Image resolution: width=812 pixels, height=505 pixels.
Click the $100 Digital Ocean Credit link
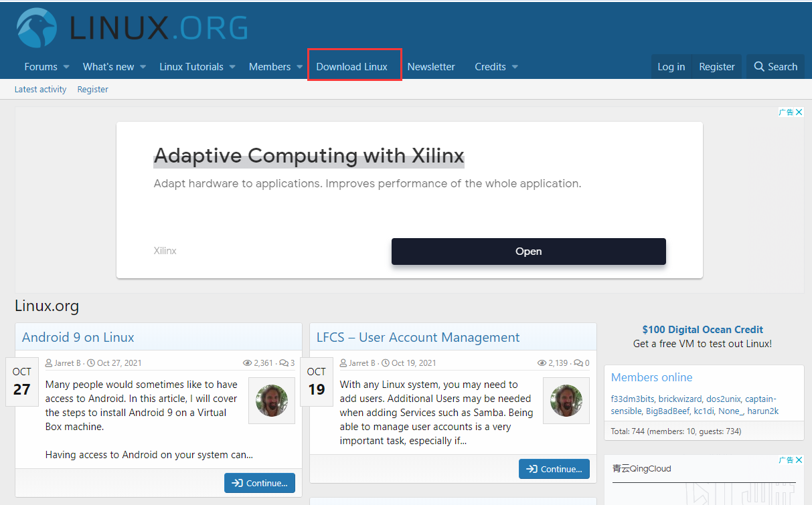click(x=703, y=329)
